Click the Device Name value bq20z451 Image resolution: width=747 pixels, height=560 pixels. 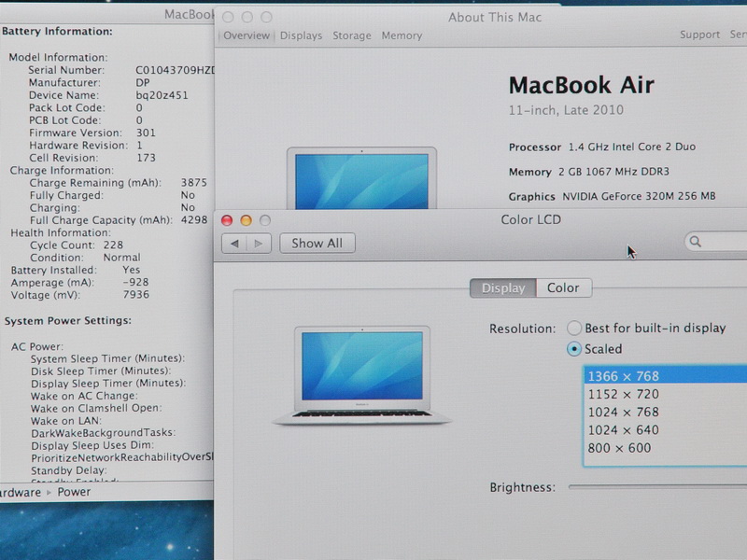tap(162, 95)
